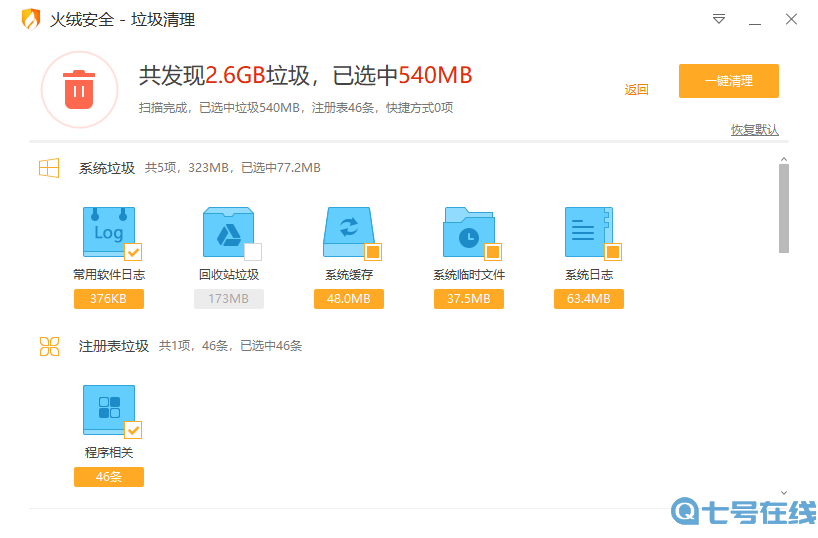Click the 注册表垃圾 grid icon

[x=50, y=346]
